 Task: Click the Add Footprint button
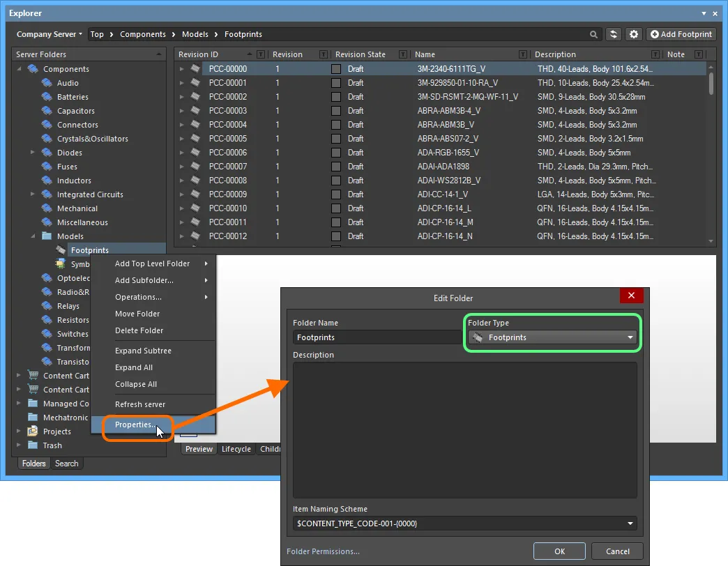pos(681,34)
